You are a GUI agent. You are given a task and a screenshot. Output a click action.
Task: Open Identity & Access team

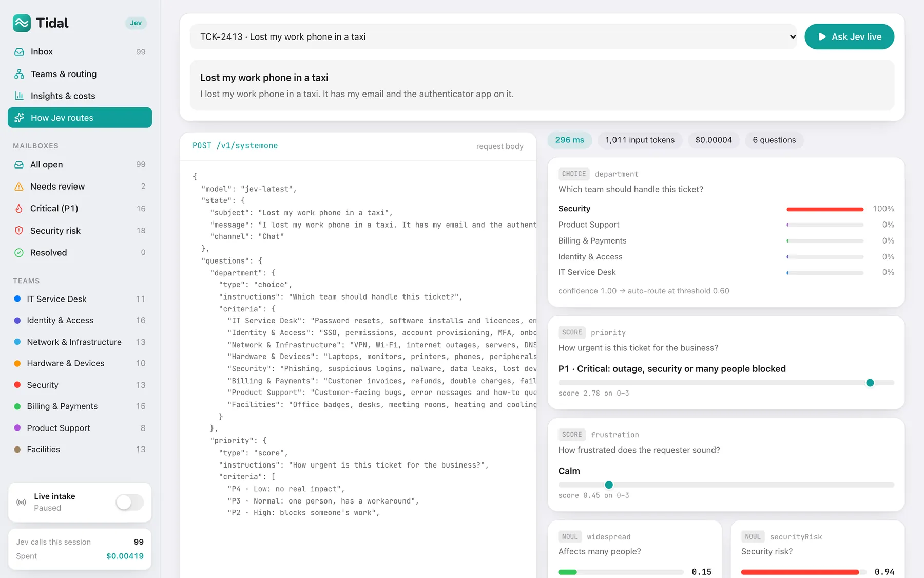pyautogui.click(x=80, y=321)
